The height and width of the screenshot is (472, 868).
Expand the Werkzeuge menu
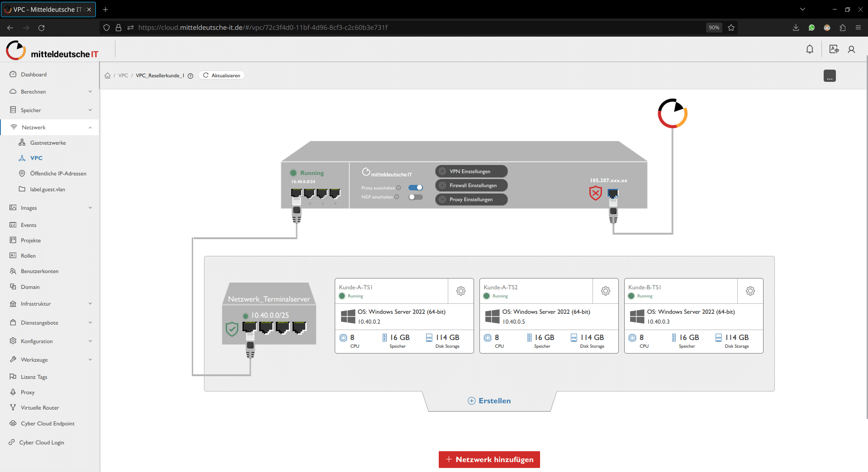[49, 360]
